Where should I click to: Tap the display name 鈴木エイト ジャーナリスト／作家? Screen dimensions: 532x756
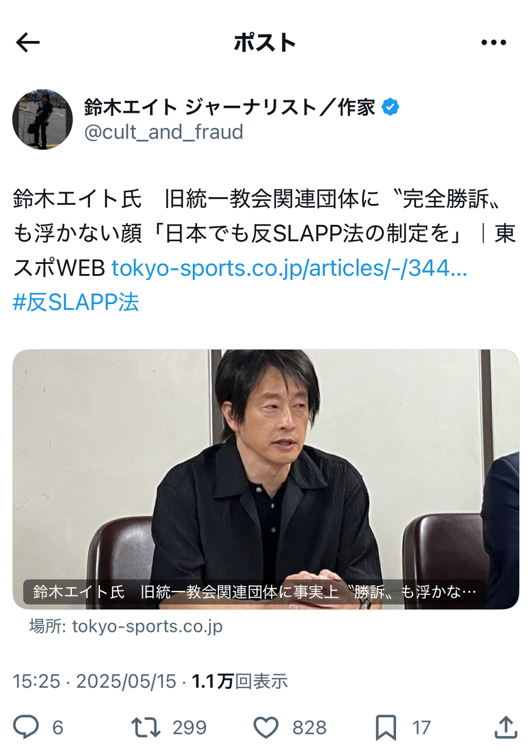[230, 108]
